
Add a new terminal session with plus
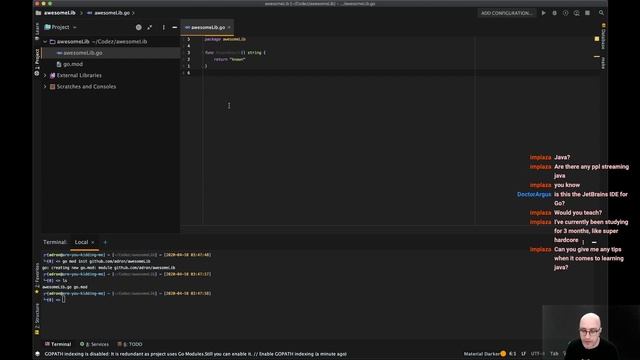pyautogui.click(x=105, y=242)
